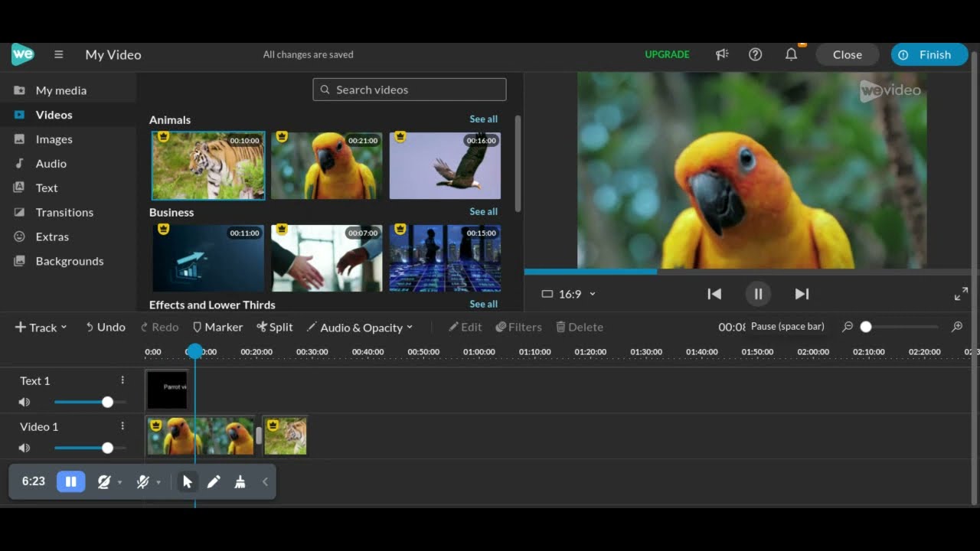Select the recorder clear annotations broom tool

click(240, 481)
